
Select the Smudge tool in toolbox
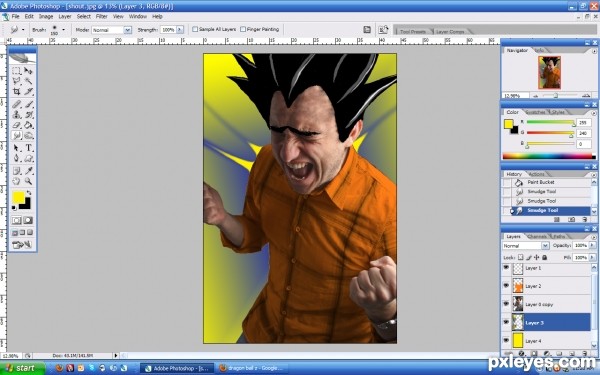(16, 135)
